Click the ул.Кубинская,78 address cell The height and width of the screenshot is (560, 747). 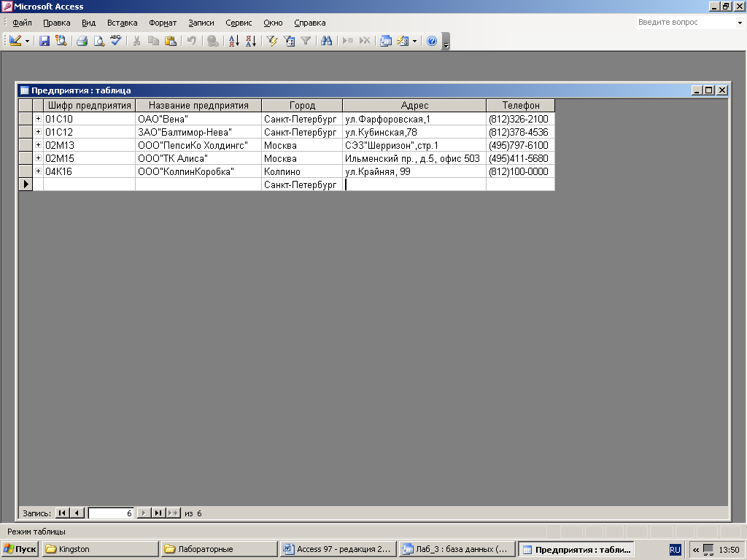pyautogui.click(x=414, y=132)
